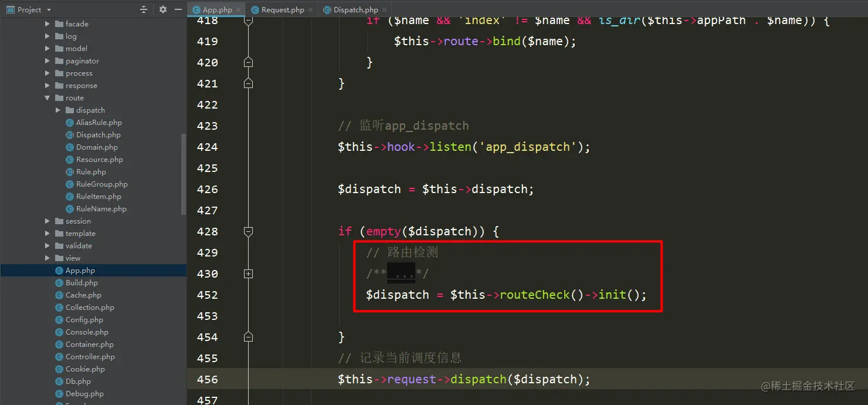
Task: Select the log folder row
Action: tap(93, 36)
